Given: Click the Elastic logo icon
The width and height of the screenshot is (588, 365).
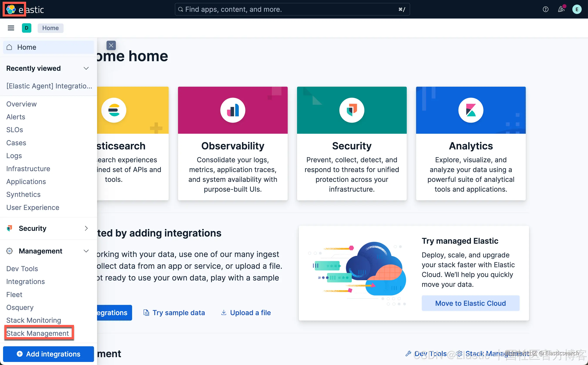Looking at the screenshot, I should point(11,9).
